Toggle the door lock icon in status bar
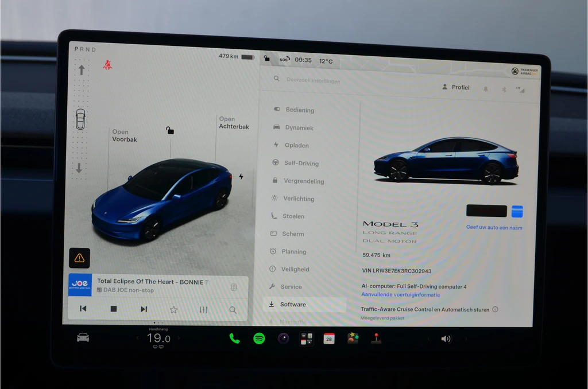The height and width of the screenshot is (389, 588). 266,58
